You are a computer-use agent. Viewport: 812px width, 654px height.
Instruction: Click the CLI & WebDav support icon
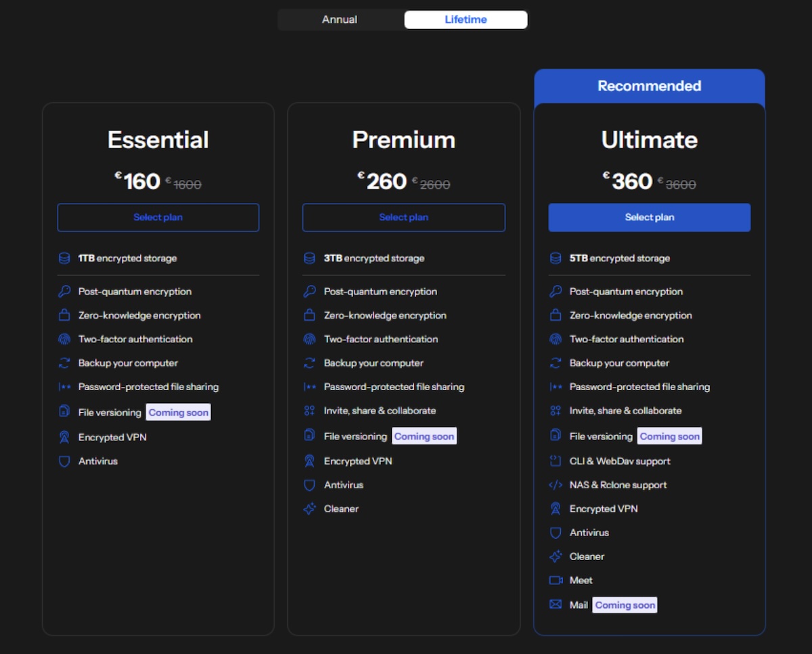[556, 461]
